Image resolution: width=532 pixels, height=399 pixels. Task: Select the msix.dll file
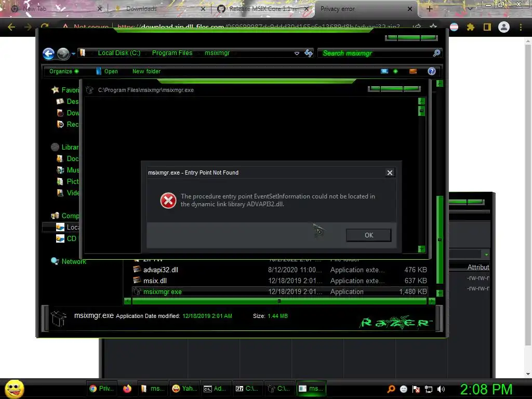point(155,281)
